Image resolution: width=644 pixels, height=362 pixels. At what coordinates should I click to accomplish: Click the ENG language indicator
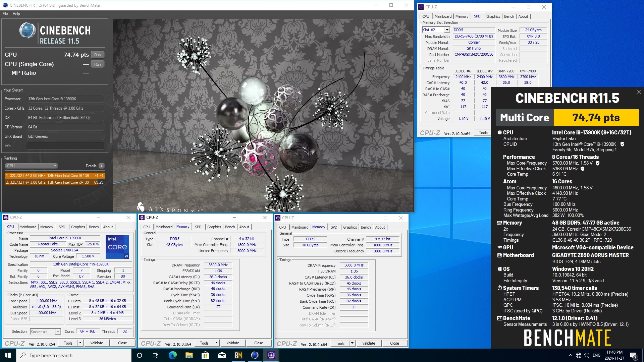coord(596,355)
